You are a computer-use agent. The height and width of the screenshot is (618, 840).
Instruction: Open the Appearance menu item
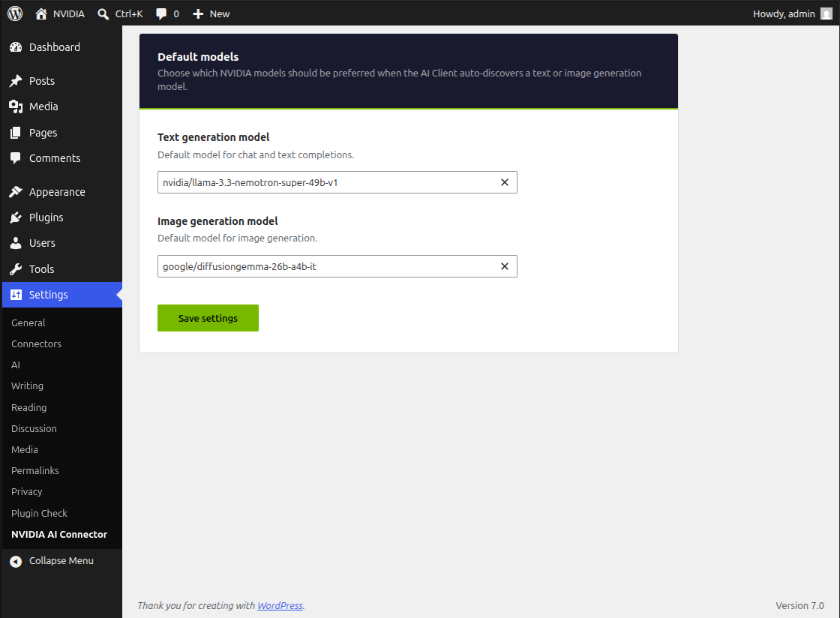pyautogui.click(x=62, y=192)
